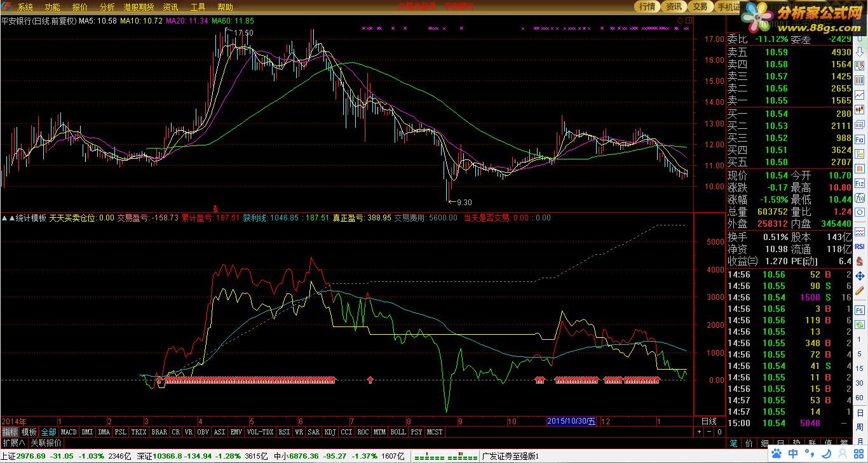
Task: Click the 日线 period label
Action: (x=709, y=421)
